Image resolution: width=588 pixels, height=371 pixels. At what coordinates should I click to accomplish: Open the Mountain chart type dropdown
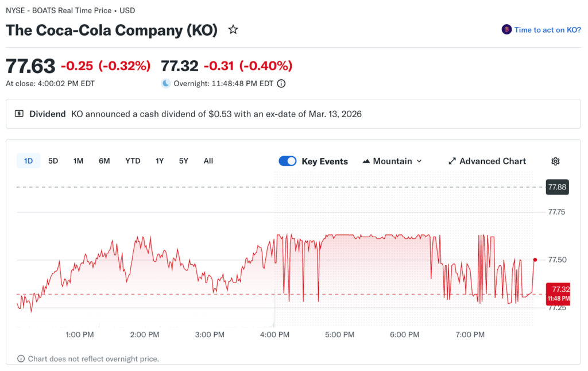tap(392, 161)
